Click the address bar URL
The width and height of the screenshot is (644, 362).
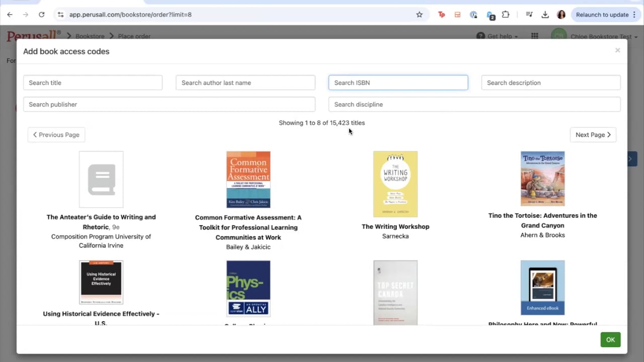point(130,15)
